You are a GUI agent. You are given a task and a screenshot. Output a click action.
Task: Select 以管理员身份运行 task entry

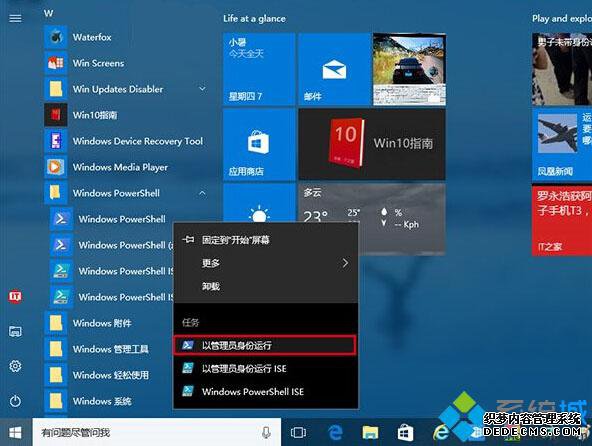(265, 345)
